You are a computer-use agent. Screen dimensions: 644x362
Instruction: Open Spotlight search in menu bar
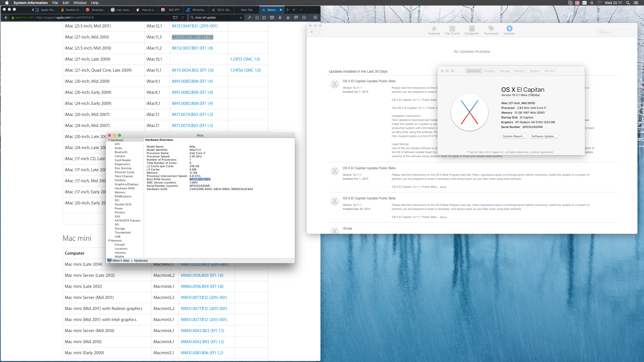click(628, 3)
